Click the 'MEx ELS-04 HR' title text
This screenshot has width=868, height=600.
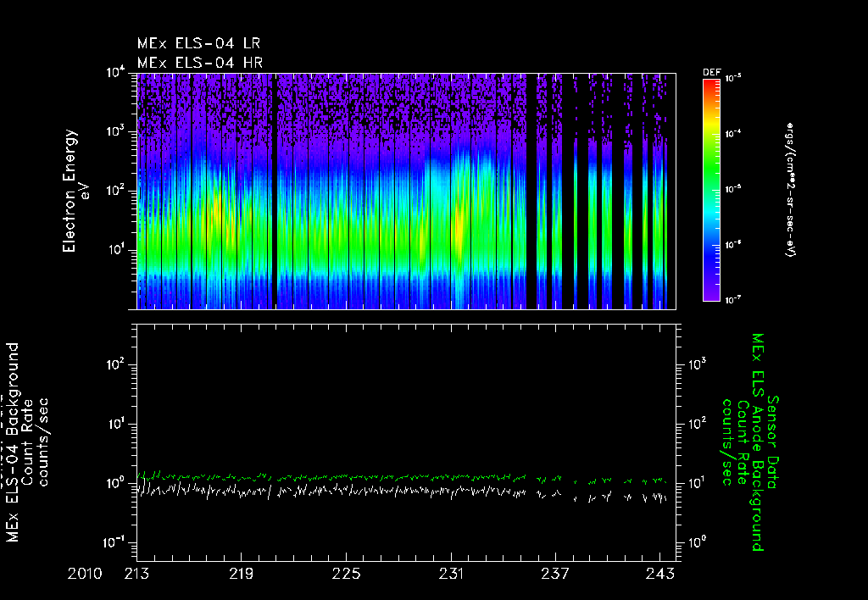point(200,63)
